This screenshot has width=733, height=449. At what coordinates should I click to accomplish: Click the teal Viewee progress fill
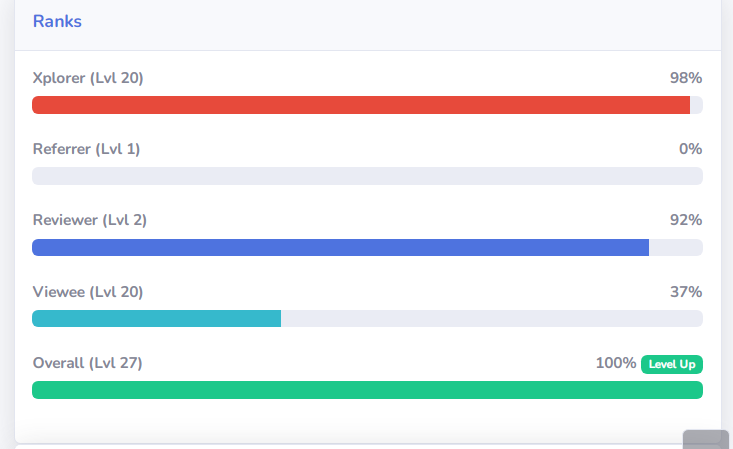[x=157, y=319]
